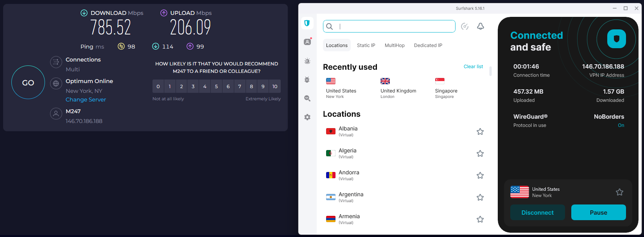
Task: Click the Algeria flag icon
Action: pos(331,153)
